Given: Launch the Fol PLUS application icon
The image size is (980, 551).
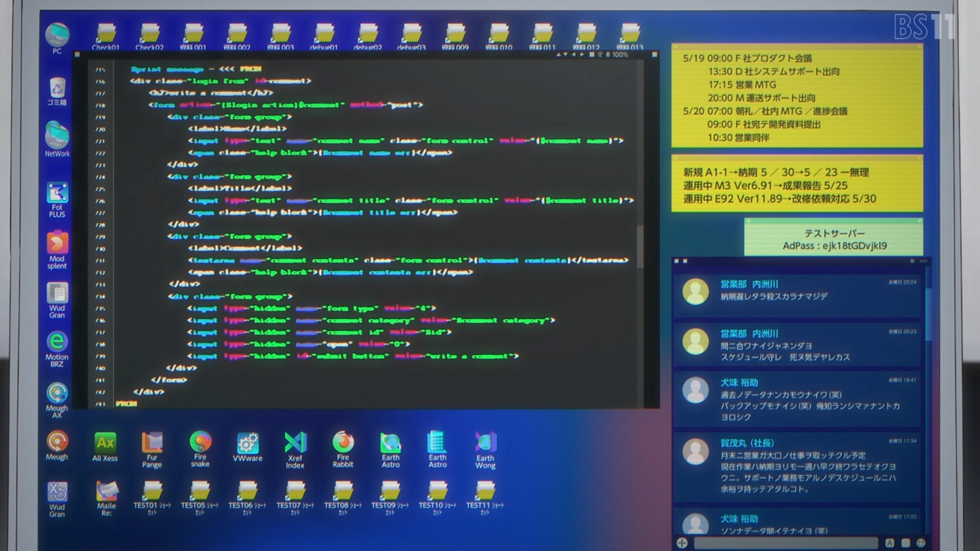Looking at the screenshot, I should tap(57, 200).
